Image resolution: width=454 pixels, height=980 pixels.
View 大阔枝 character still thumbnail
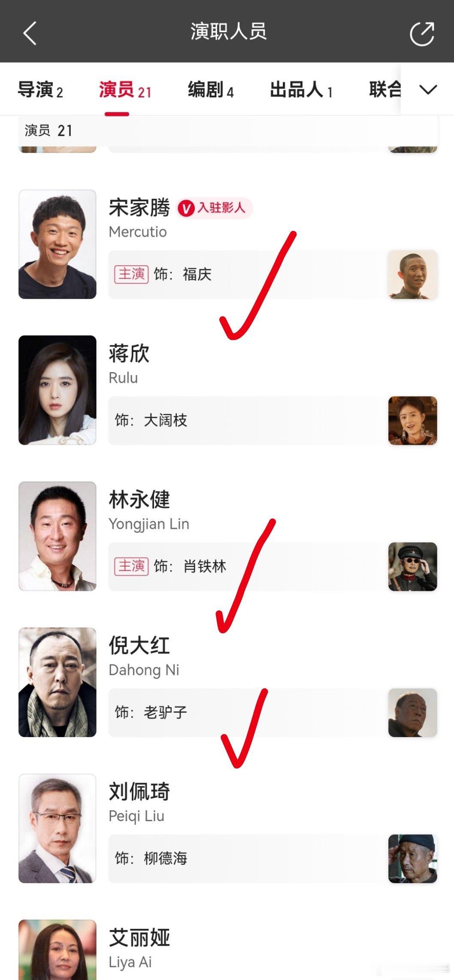tap(413, 421)
